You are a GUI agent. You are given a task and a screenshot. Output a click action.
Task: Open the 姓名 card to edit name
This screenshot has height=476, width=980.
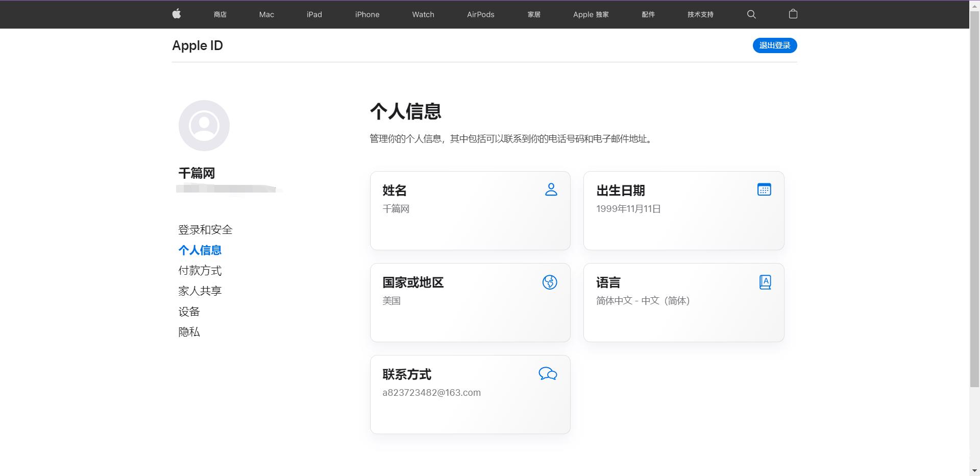tap(470, 210)
